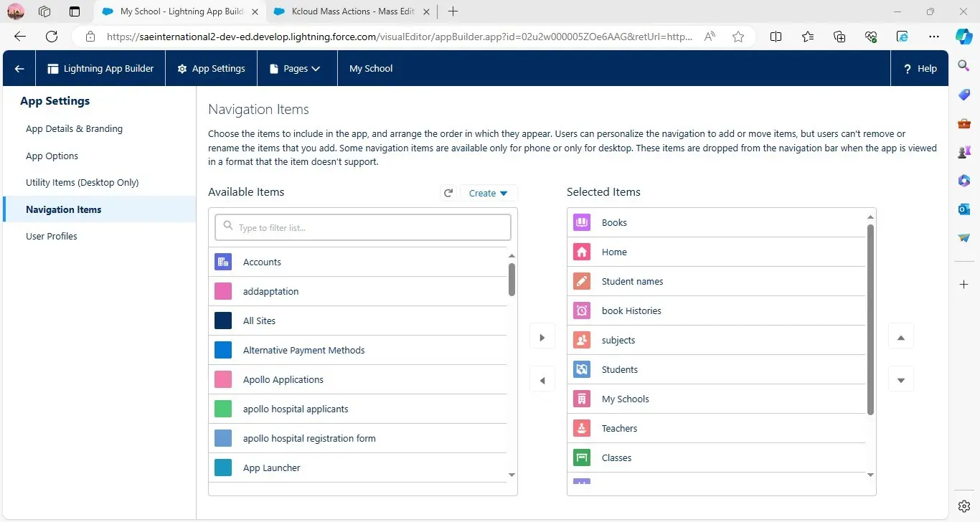Bookmark page with browser favorites star
980x522 pixels.
pyautogui.click(x=738, y=37)
